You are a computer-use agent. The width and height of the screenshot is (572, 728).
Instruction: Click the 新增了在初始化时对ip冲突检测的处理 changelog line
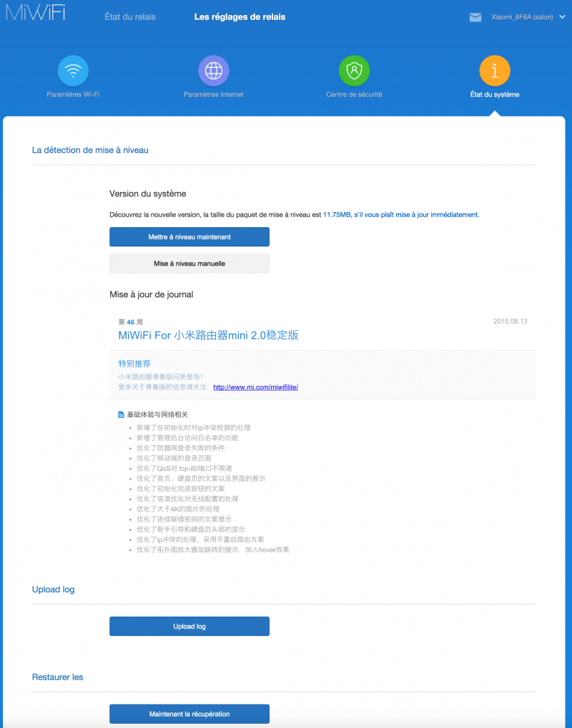pos(194,428)
